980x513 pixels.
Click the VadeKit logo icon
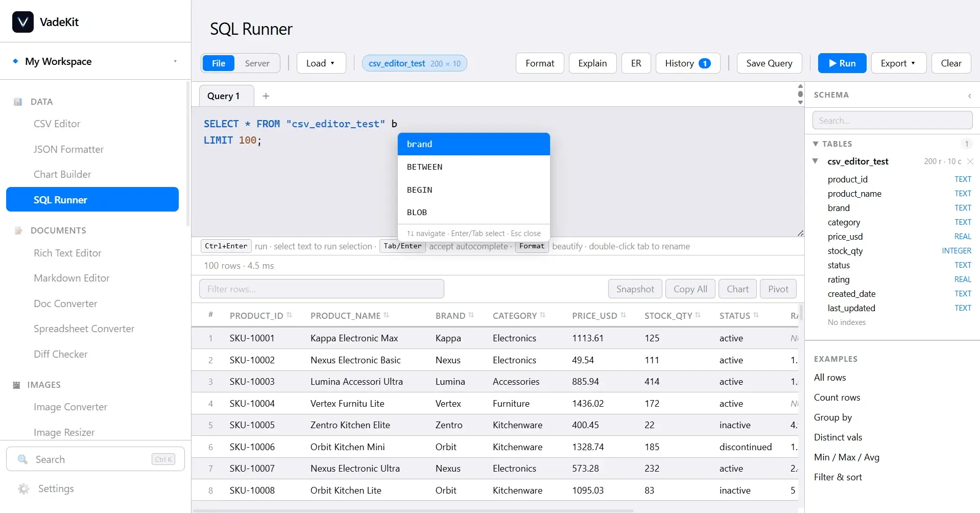click(x=23, y=22)
